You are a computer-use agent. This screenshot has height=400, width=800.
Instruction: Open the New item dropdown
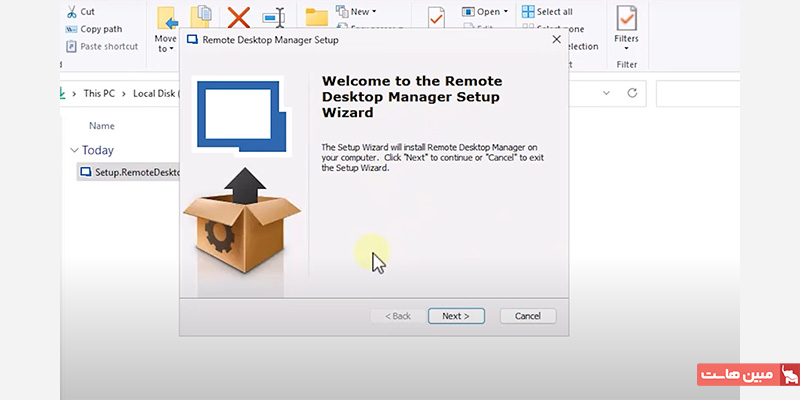pos(356,11)
